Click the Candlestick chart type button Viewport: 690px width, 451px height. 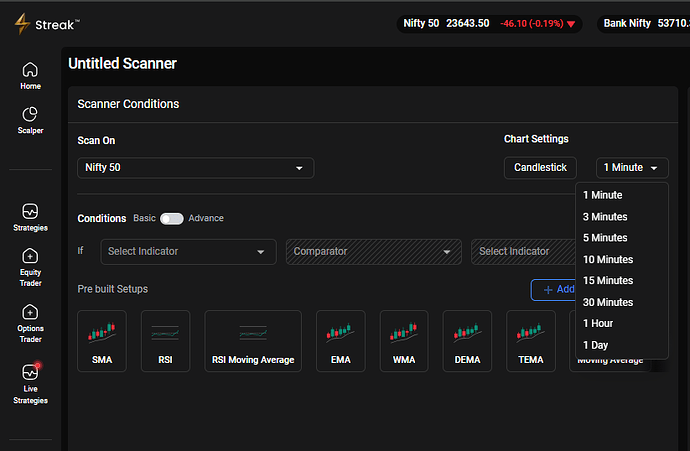point(540,168)
